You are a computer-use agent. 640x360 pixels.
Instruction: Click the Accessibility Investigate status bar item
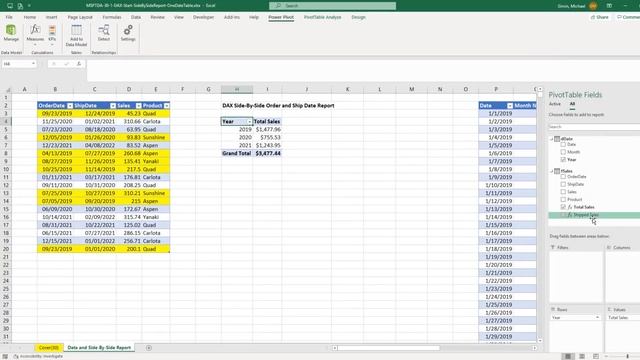coord(38,356)
